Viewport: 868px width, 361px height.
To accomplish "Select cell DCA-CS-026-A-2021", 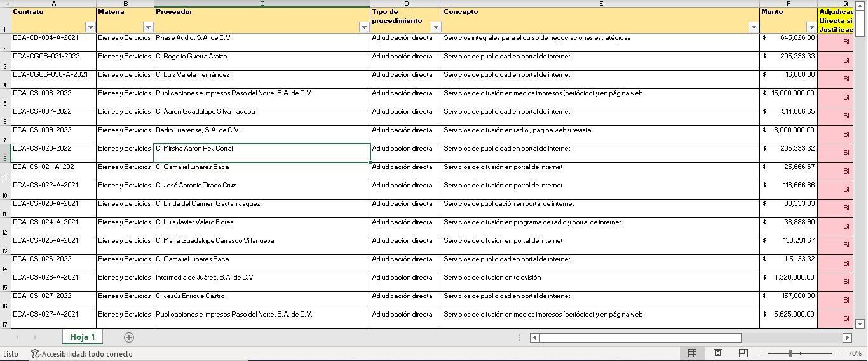I will [53, 282].
